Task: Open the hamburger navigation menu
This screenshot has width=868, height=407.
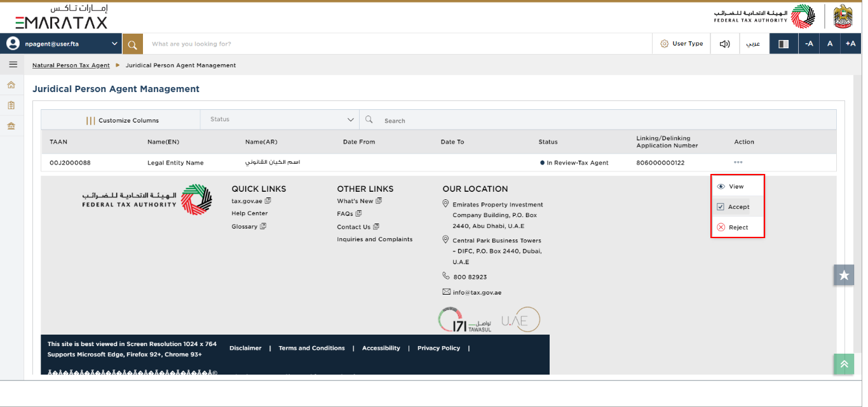Action: [13, 65]
